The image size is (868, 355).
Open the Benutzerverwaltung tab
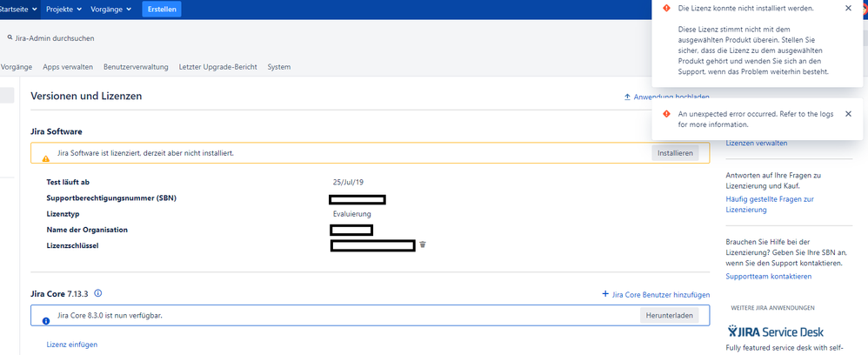[x=136, y=67]
